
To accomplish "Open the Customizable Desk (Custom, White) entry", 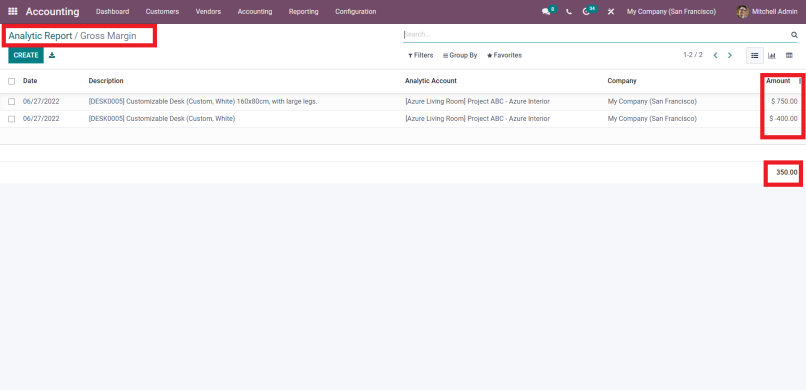I will [162, 119].
